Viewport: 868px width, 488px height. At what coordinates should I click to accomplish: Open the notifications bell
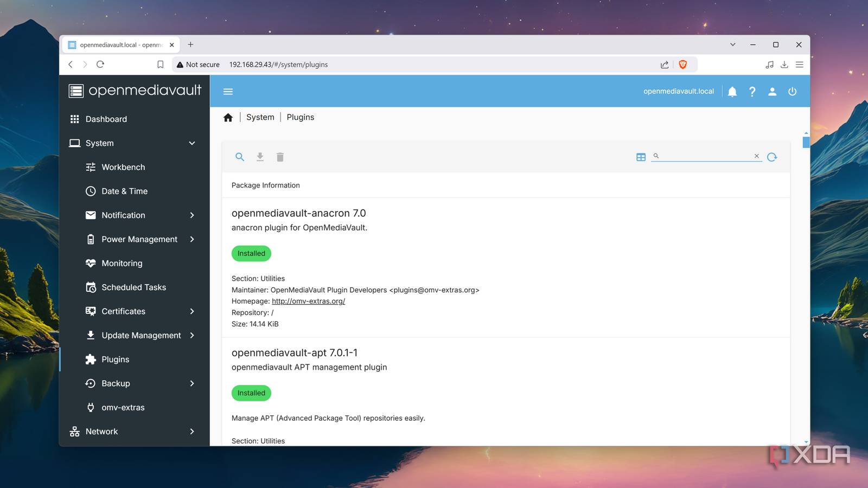(x=732, y=92)
